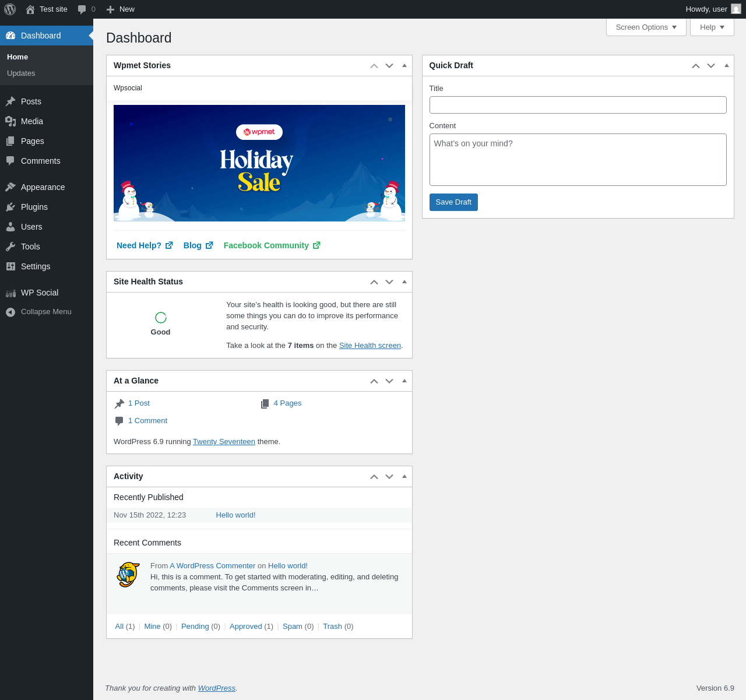This screenshot has width=746, height=700.
Task: Open the Twenty Seventeen theme link
Action: click(224, 442)
